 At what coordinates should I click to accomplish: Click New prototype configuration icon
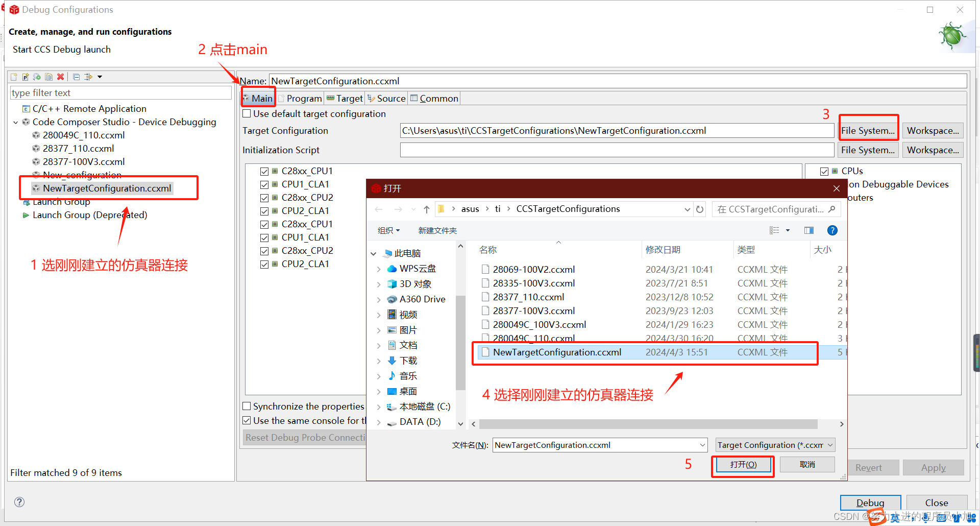click(x=26, y=77)
